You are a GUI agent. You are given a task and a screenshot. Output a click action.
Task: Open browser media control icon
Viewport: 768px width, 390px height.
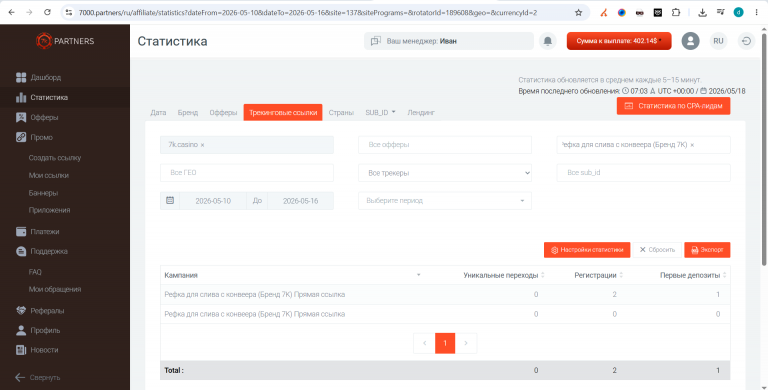click(x=720, y=13)
